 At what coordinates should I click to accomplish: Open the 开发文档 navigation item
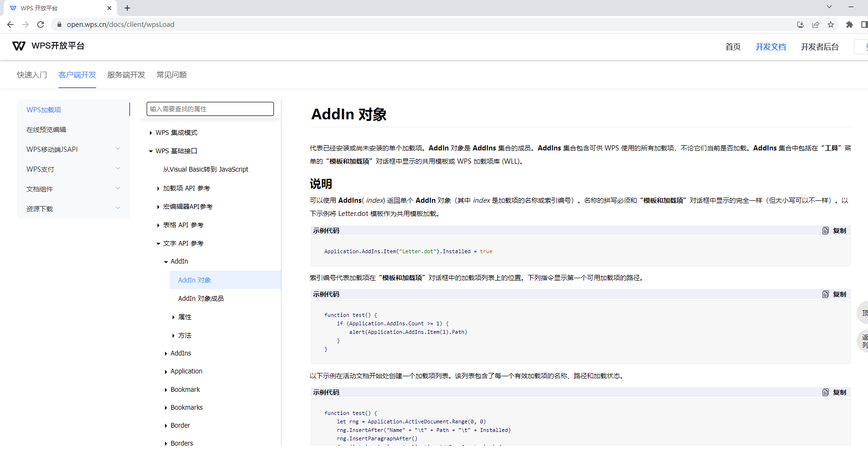[x=771, y=47]
